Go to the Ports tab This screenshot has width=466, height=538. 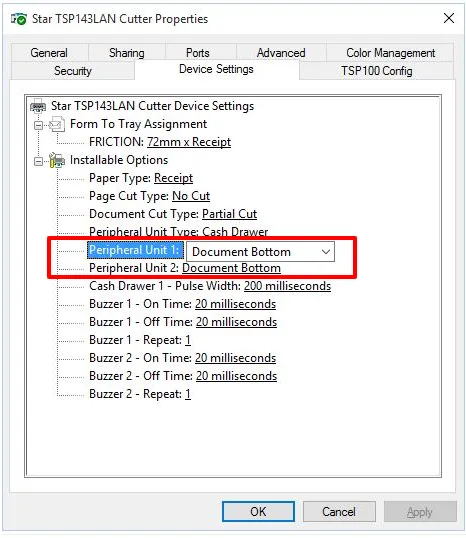[198, 53]
